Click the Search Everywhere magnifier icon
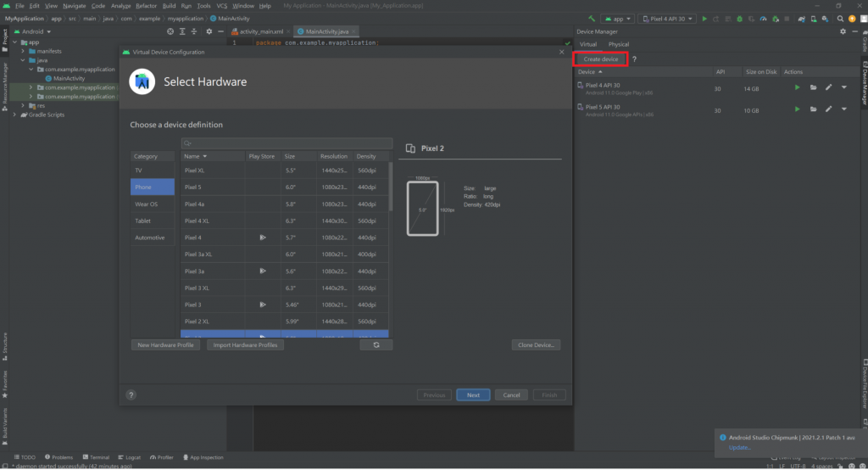Viewport: 868px width, 470px height. coord(840,19)
